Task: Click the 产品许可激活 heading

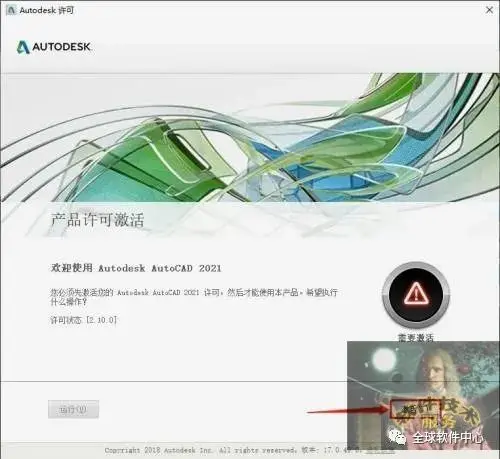Action: point(97,220)
